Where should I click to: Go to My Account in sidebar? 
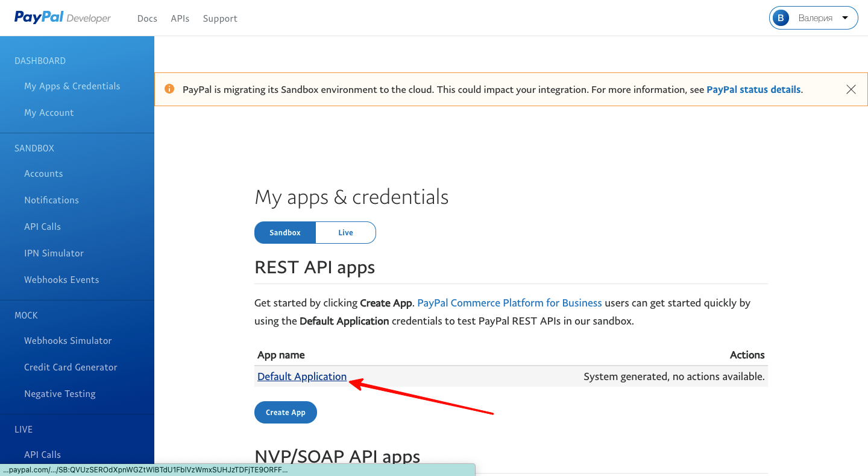pos(49,113)
